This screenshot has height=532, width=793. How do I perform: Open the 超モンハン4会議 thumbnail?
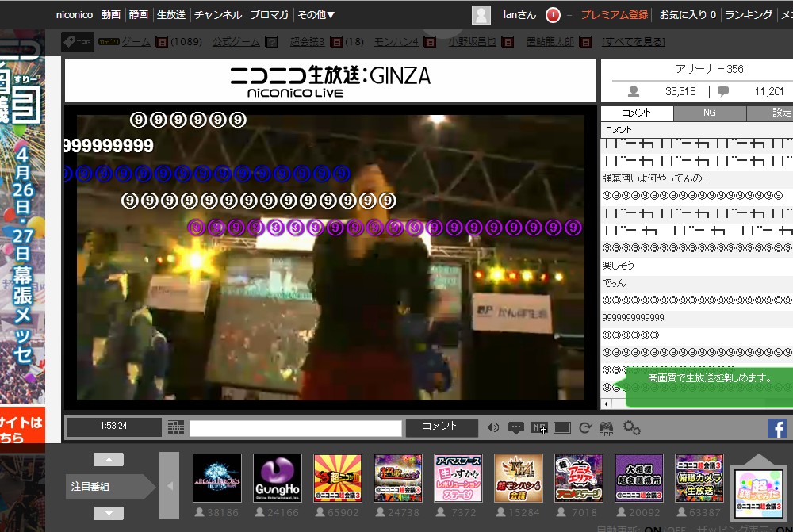click(x=519, y=478)
